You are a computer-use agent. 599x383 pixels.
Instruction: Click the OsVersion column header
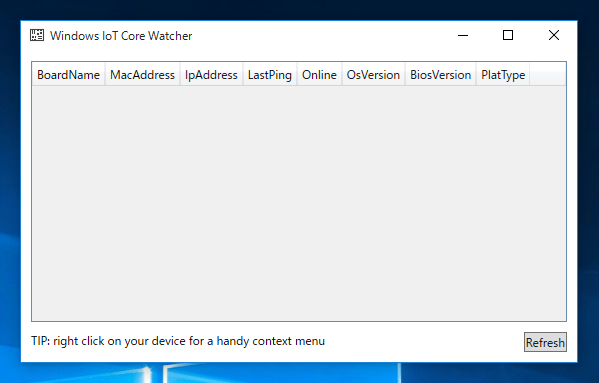click(373, 74)
